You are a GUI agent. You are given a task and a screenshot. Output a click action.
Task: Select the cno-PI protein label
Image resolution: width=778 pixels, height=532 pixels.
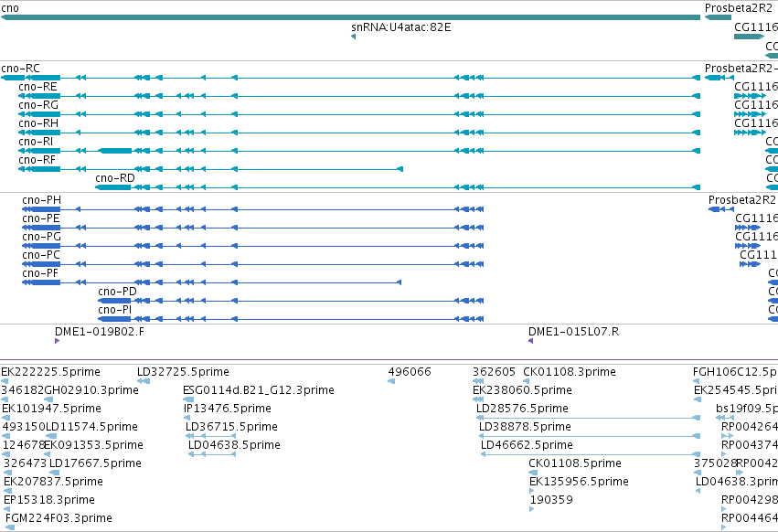coord(115,310)
